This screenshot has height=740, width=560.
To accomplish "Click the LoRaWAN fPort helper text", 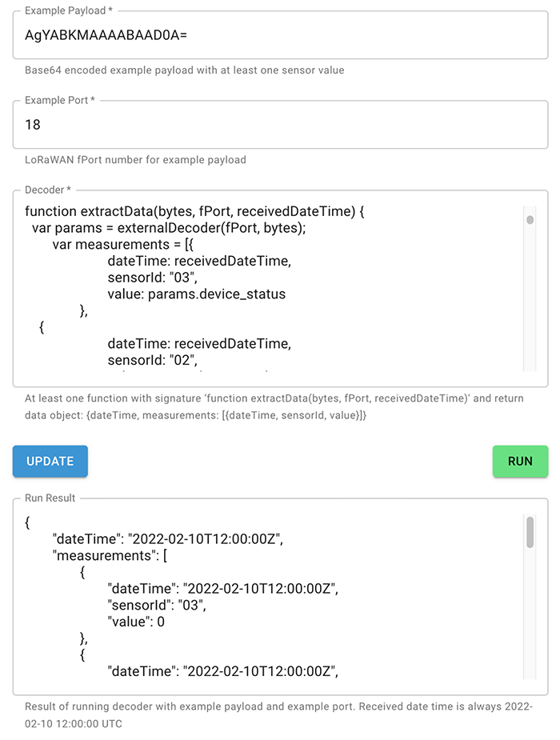I will click(111, 158).
